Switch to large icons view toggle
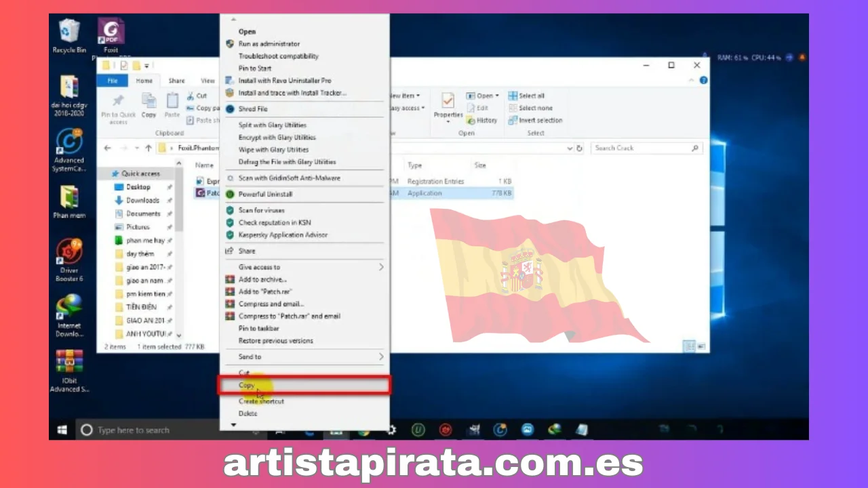 tap(702, 346)
